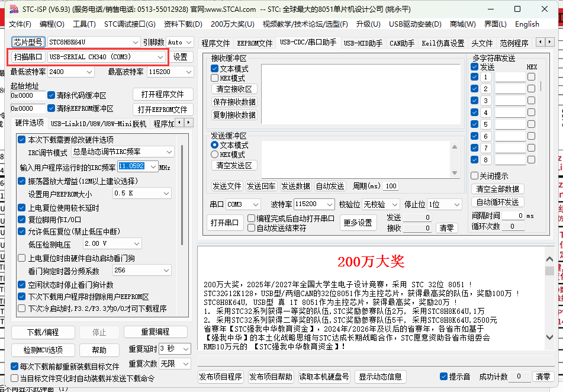
Task: Click the IRC frequency 11.0592 input field
Action: [133, 166]
